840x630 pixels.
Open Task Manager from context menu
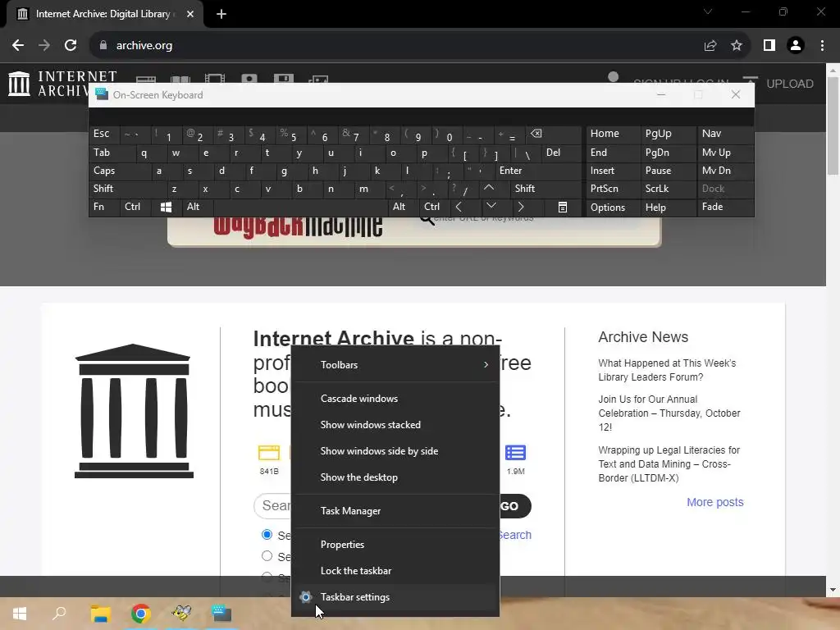point(395,511)
